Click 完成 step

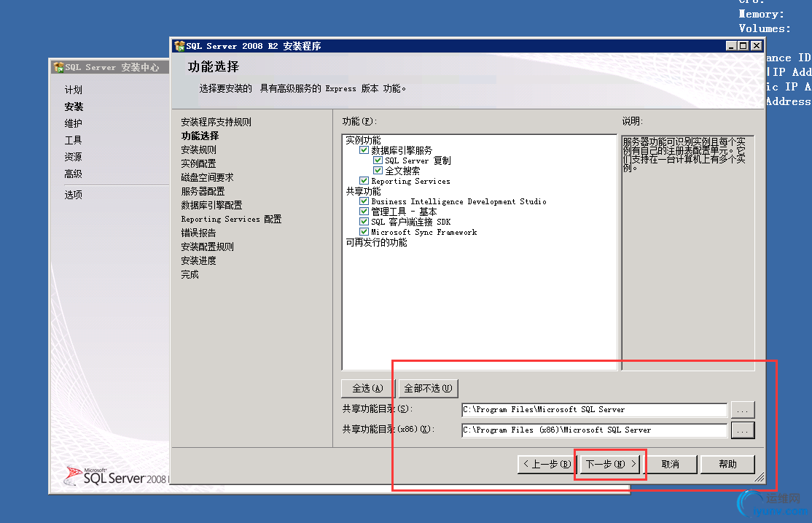coord(190,275)
